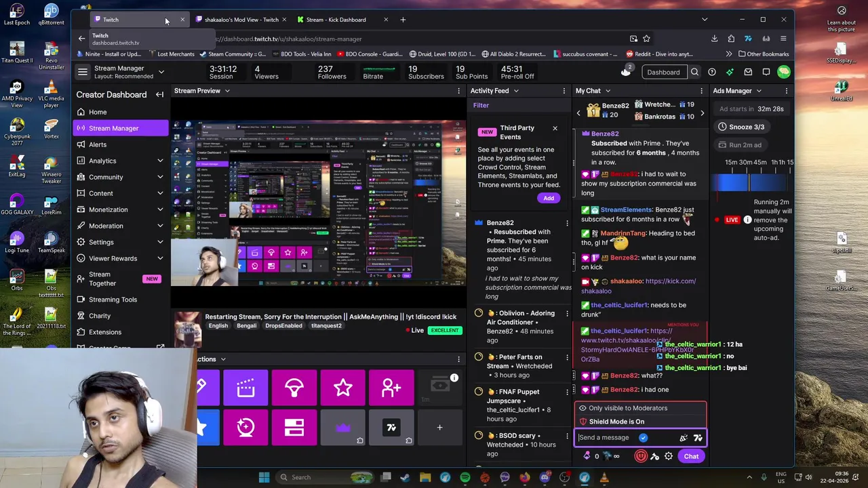This screenshot has height=488, width=868.
Task: Open the help question mark icon
Action: [712, 72]
